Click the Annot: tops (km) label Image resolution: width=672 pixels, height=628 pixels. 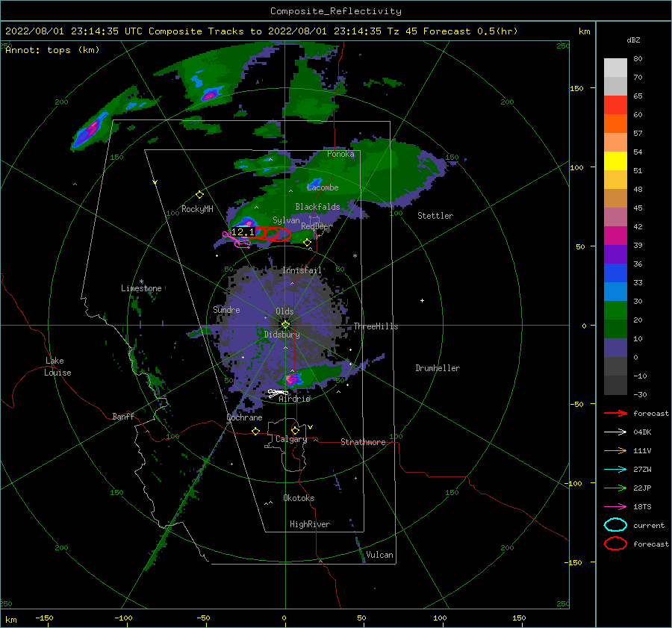point(52,50)
